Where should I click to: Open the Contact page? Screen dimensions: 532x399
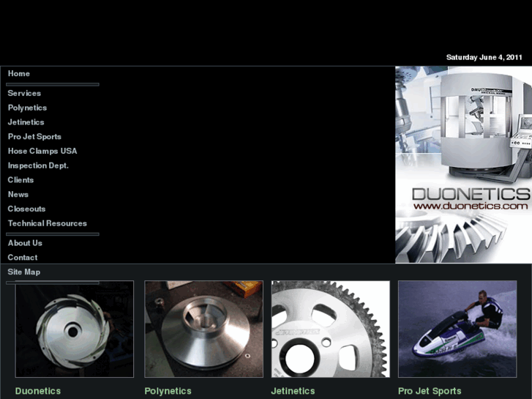coord(23,258)
